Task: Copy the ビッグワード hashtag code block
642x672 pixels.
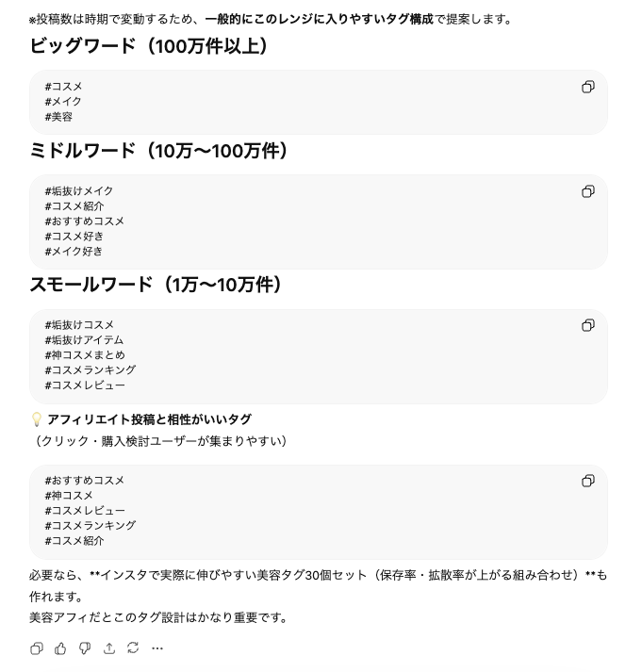Action: click(588, 87)
